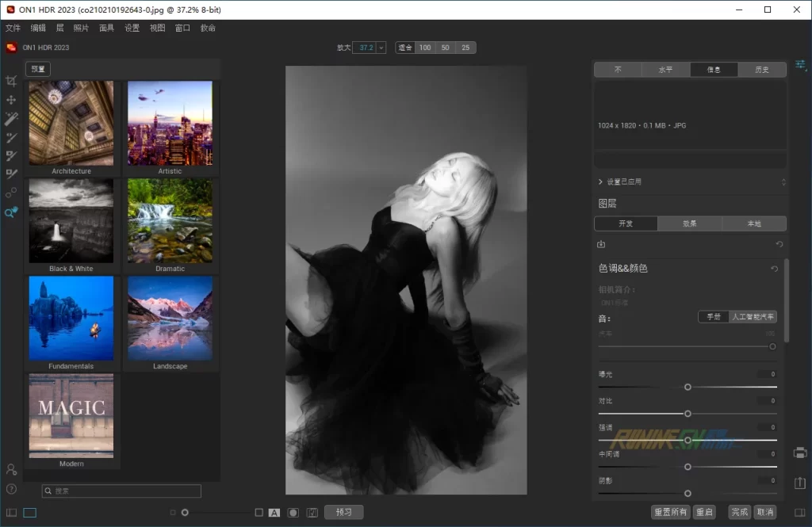
Task: Open the zoom percentage dropdown
Action: coord(381,48)
